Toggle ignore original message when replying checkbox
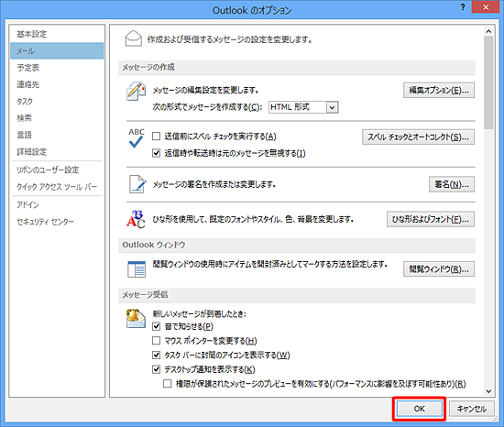Image resolution: width=504 pixels, height=427 pixels. tap(156, 153)
